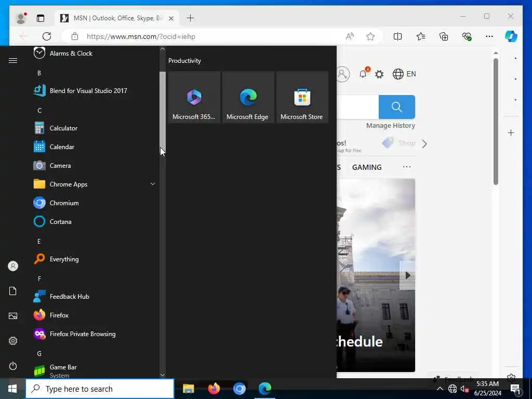This screenshot has height=399, width=532.
Task: Open user account icon in Start sidebar
Action: (x=13, y=266)
